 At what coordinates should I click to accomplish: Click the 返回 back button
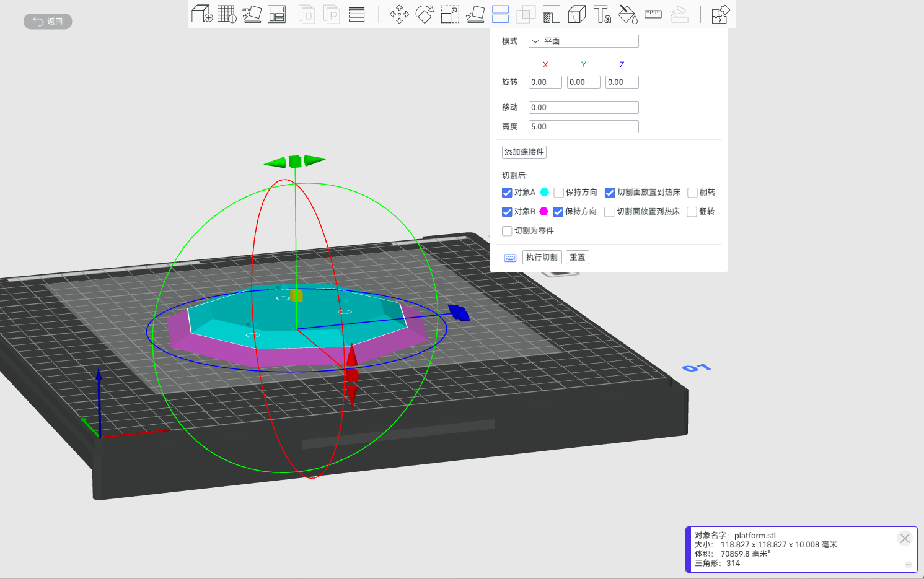[x=48, y=22]
